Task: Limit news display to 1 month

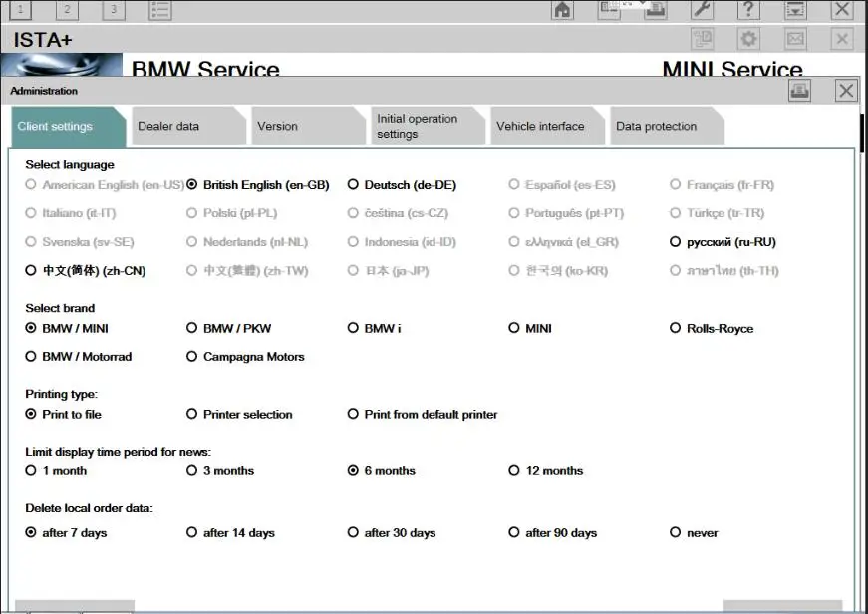Action: click(x=56, y=471)
